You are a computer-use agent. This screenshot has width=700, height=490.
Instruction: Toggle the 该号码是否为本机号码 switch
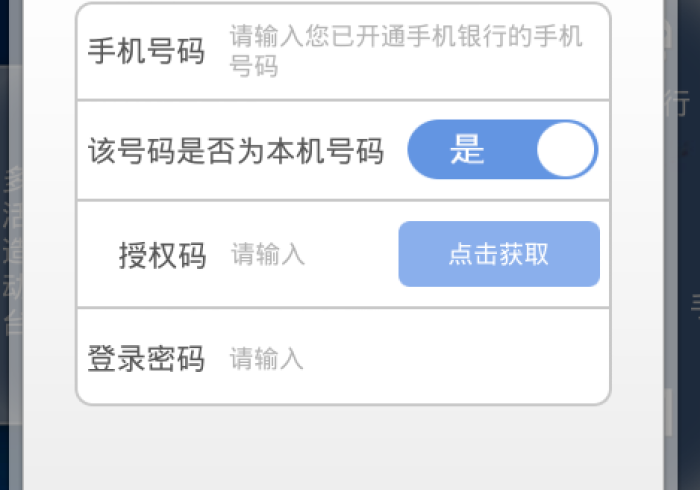502,150
